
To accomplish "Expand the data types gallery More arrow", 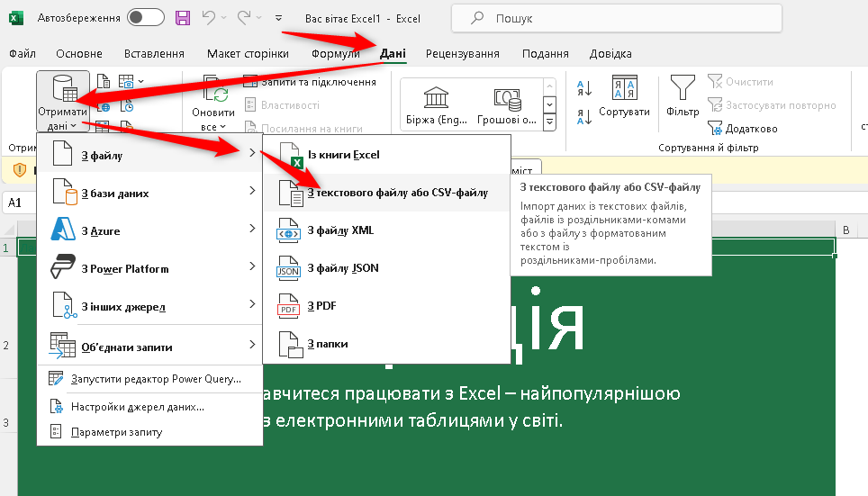I will click(549, 122).
